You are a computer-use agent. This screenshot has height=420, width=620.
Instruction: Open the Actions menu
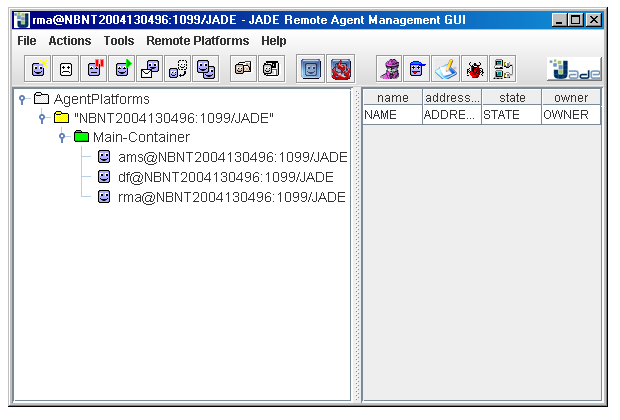(70, 41)
